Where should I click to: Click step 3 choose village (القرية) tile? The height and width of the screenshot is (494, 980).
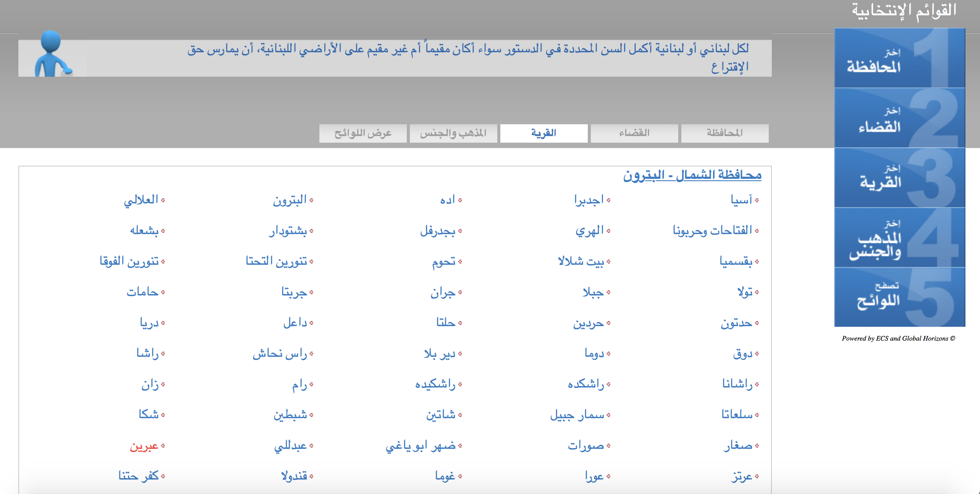[x=899, y=178]
